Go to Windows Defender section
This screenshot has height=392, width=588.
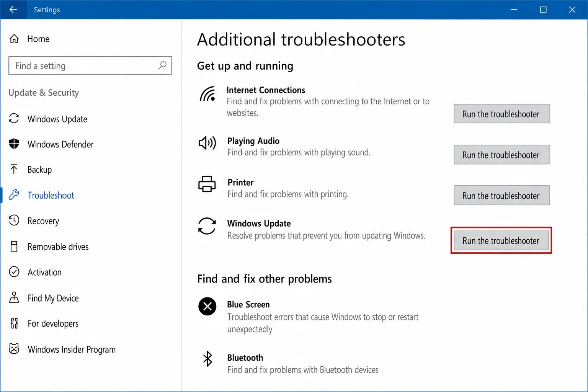60,144
